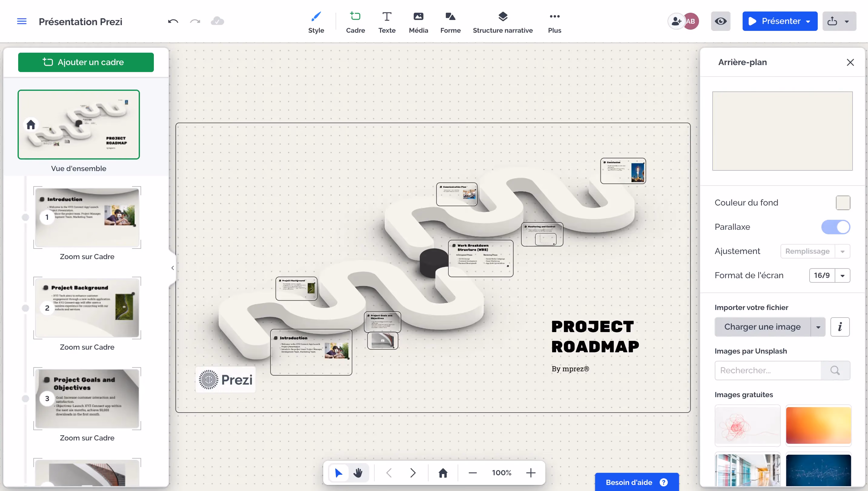Select the Vue d'ensemble thumbnail

click(79, 124)
